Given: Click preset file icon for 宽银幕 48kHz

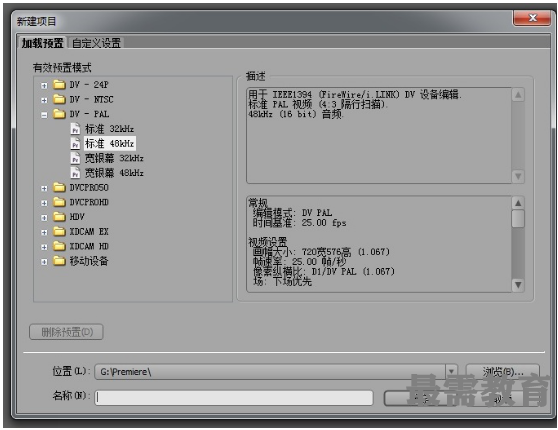Looking at the screenshot, I should 75,173.
